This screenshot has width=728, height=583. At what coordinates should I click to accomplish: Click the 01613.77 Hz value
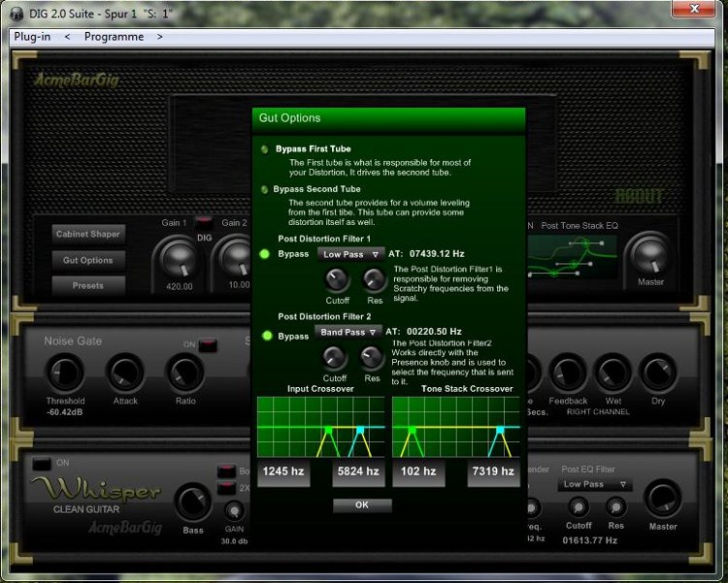[x=589, y=540]
